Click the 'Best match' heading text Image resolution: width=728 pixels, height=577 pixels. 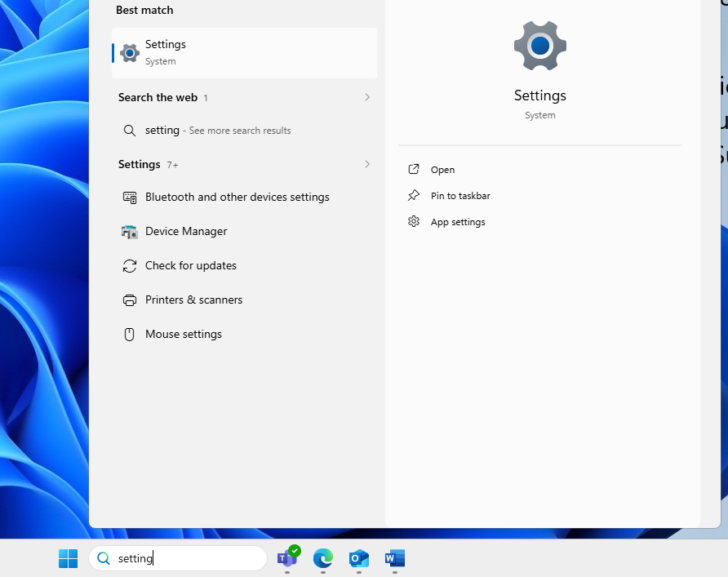point(144,11)
